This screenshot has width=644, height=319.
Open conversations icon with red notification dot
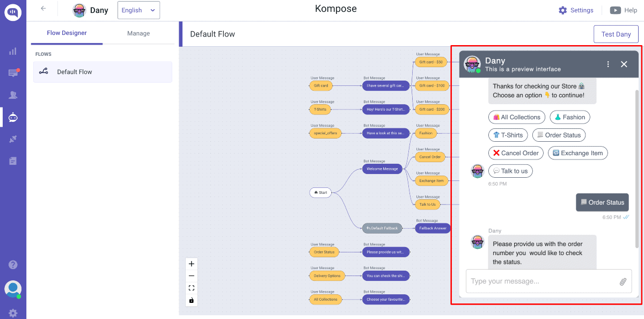tap(13, 73)
